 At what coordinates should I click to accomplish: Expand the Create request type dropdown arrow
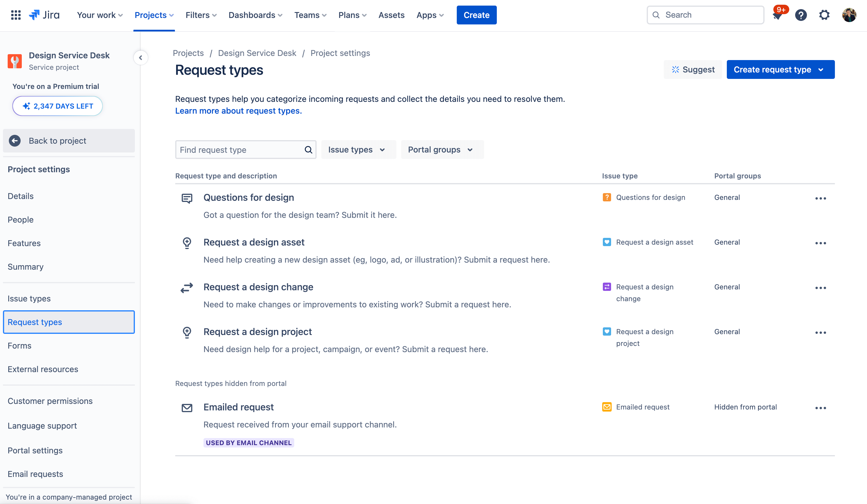(824, 69)
